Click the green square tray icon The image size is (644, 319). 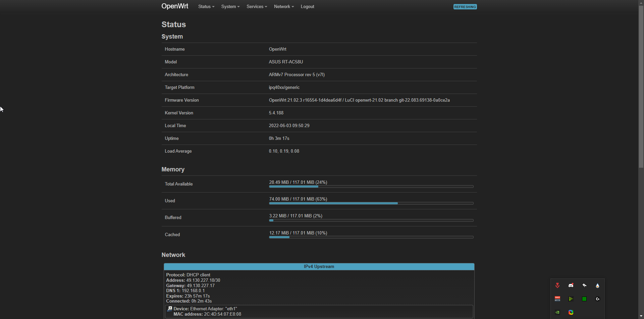(x=584, y=299)
